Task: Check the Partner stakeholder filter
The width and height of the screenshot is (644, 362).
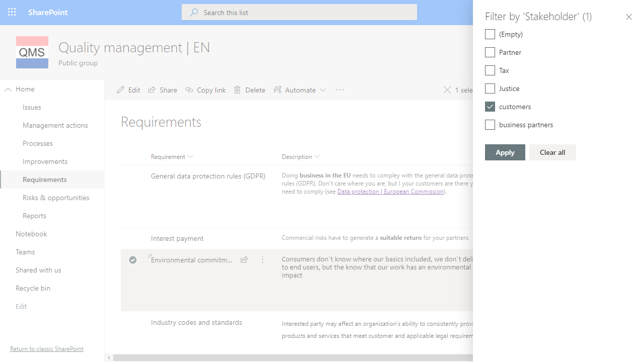Action: click(490, 52)
